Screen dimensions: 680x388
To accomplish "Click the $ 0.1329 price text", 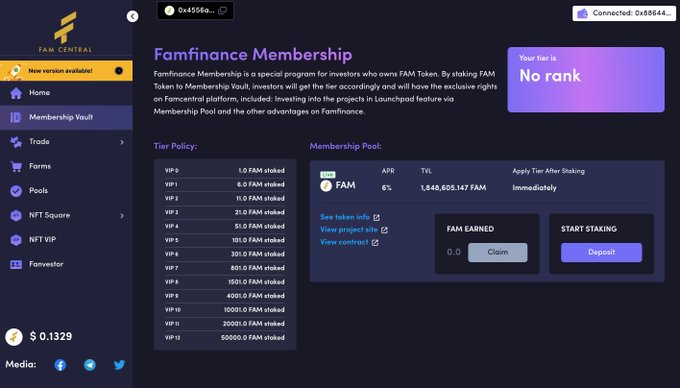I will coord(51,336).
